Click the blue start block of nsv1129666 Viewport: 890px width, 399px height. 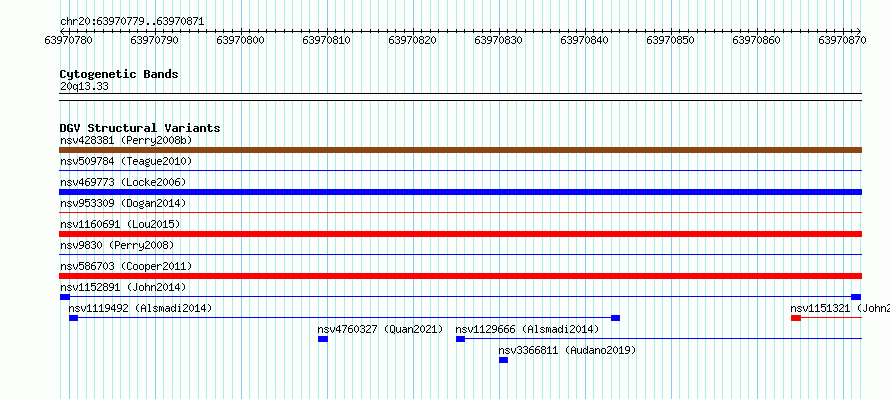point(460,339)
